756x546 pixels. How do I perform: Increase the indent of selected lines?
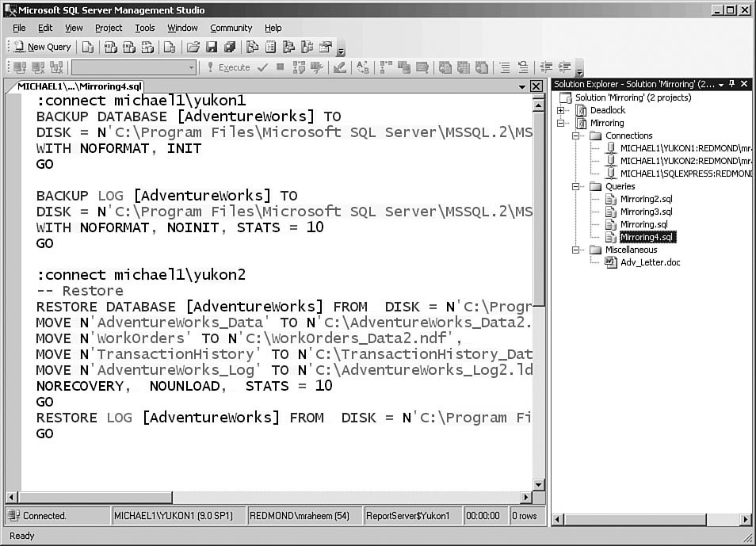coord(564,67)
